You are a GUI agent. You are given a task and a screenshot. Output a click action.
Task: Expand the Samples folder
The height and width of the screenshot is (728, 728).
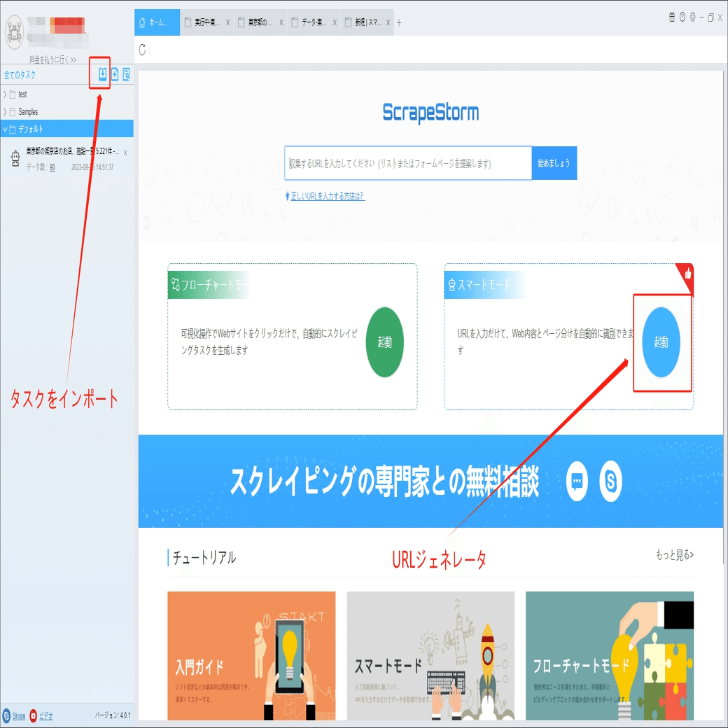pyautogui.click(x=5, y=112)
